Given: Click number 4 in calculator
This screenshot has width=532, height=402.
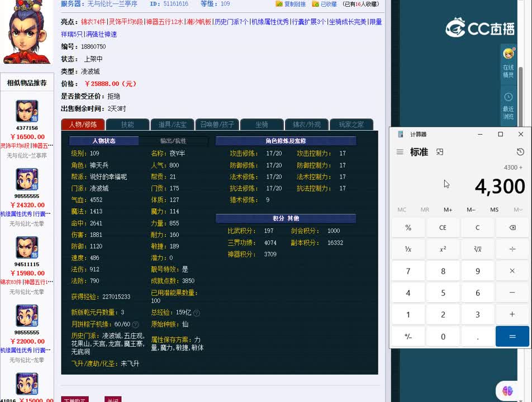Looking at the screenshot, I should [x=408, y=293].
